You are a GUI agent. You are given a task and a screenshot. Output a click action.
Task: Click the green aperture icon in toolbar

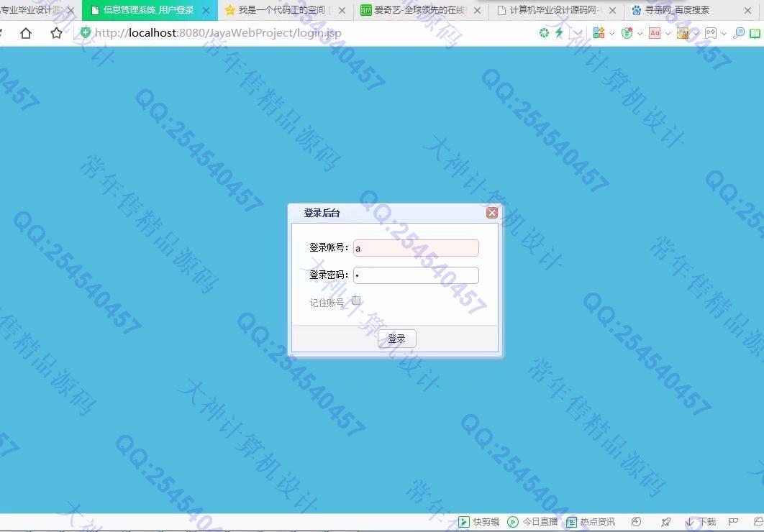pos(545,32)
